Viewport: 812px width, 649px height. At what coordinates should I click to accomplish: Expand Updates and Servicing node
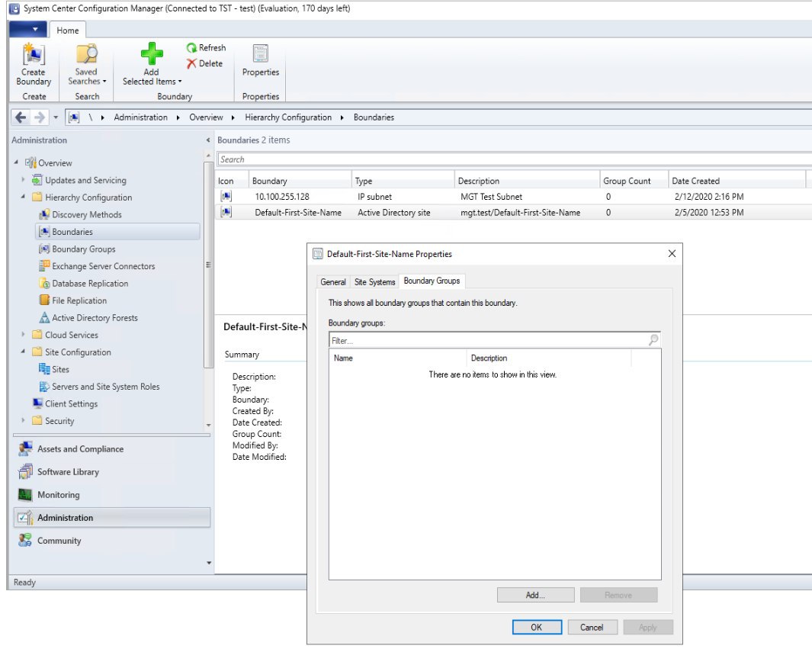[23, 179]
